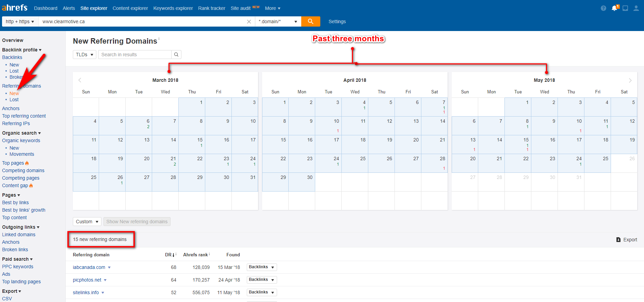Click the Export download icon
This screenshot has width=644, height=302.
pyautogui.click(x=618, y=240)
